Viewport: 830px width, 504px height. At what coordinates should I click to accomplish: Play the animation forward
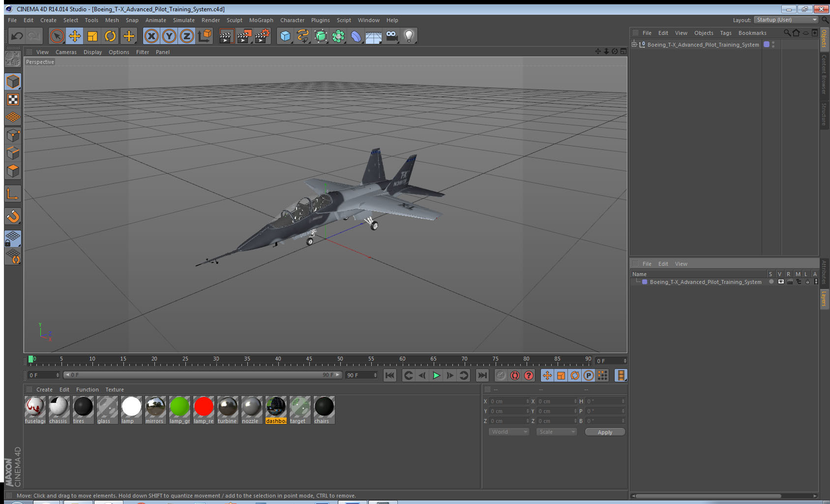click(x=436, y=375)
